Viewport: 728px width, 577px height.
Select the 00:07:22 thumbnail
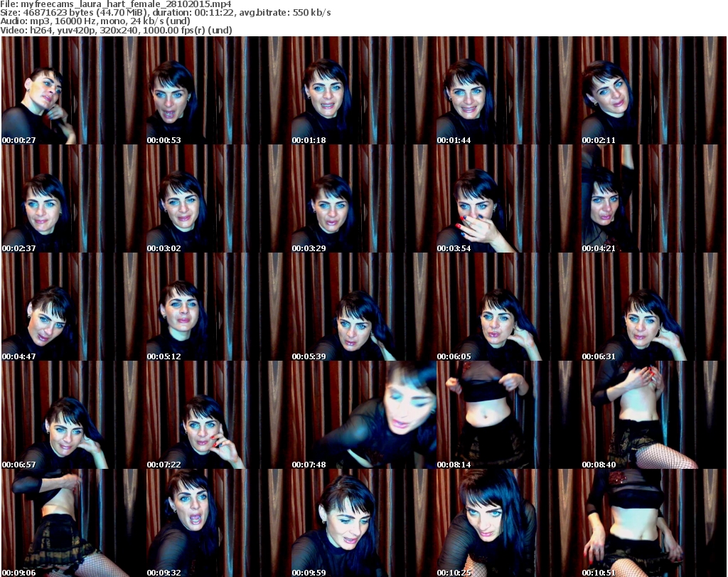219,415
